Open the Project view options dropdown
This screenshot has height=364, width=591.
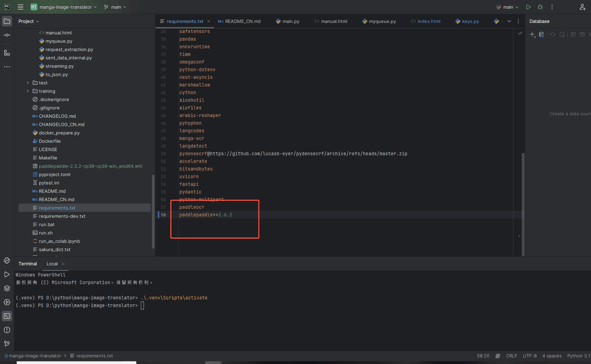point(29,21)
